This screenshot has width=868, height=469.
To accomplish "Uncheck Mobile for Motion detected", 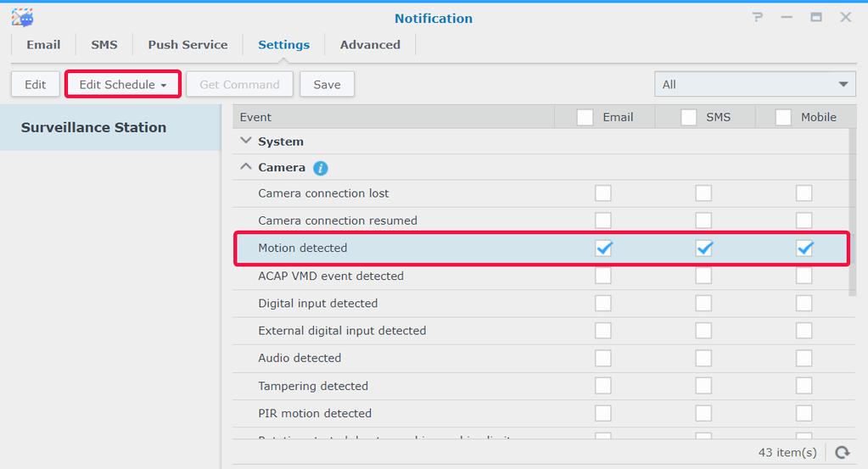I will 804,248.
